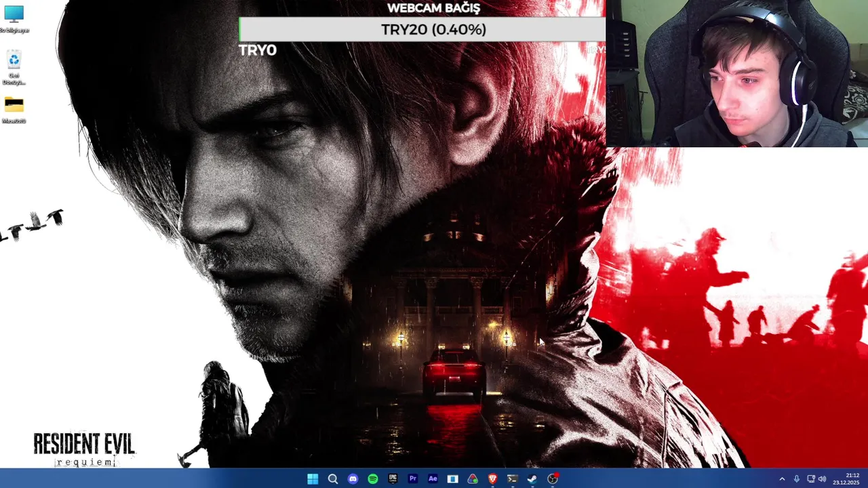Click the 'TRY0' goal start label

click(258, 50)
